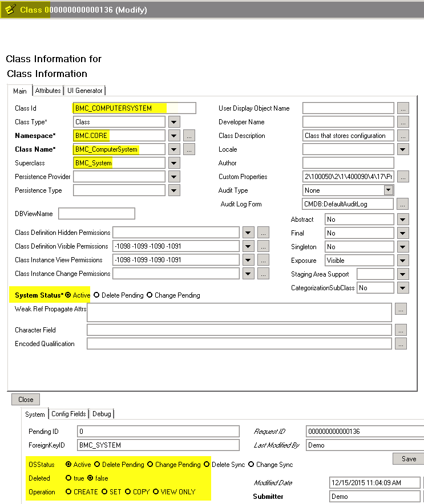Screen dimensions: 424x504
Task: Open the UI Generator tab
Action: pos(85,91)
